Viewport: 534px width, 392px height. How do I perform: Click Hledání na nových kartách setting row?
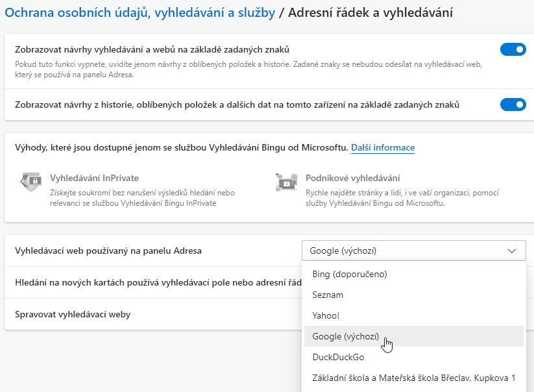[x=153, y=283]
